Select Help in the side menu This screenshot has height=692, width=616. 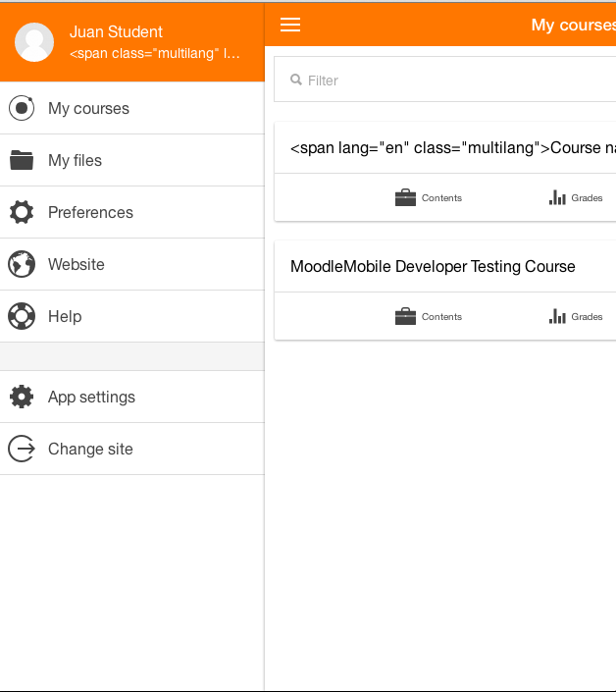(132, 316)
